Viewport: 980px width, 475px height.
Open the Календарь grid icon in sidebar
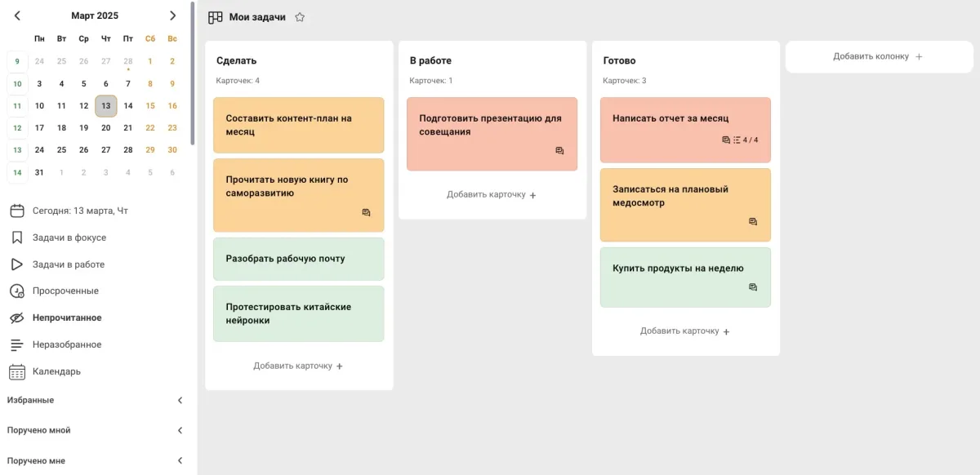[16, 371]
